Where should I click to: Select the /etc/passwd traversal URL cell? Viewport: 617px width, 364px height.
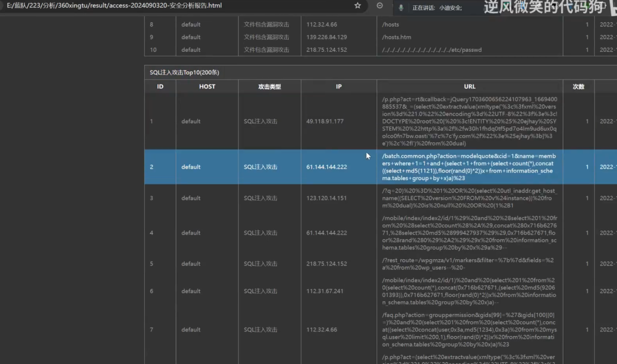coord(431,50)
